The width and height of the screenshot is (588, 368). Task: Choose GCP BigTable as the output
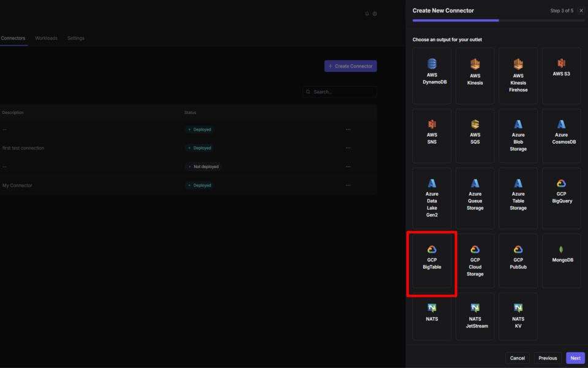pyautogui.click(x=432, y=261)
